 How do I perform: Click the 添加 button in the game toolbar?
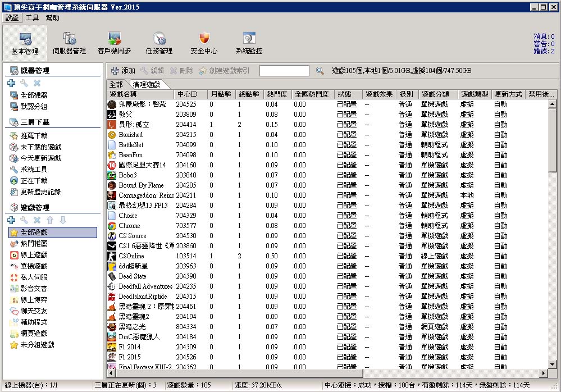point(124,71)
